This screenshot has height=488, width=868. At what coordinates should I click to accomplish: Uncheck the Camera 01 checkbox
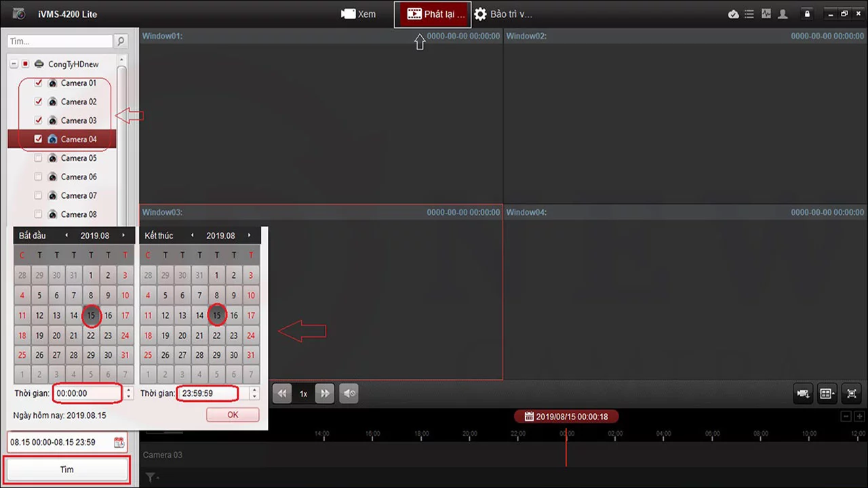coord(39,83)
